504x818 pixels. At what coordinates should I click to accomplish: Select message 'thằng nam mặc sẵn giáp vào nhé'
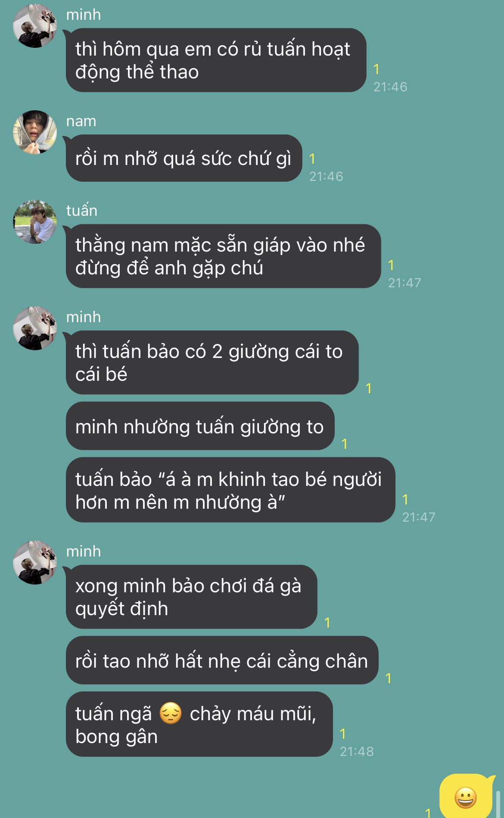pos(223,256)
